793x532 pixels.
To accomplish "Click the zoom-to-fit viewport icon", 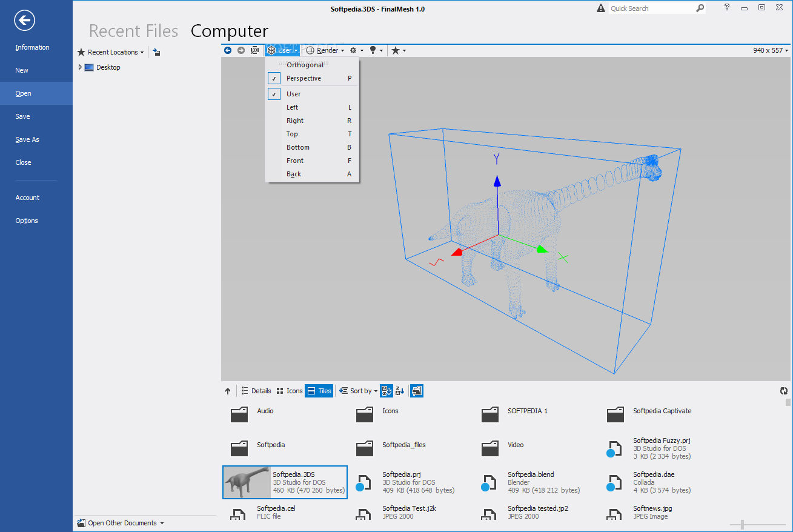I will click(254, 50).
